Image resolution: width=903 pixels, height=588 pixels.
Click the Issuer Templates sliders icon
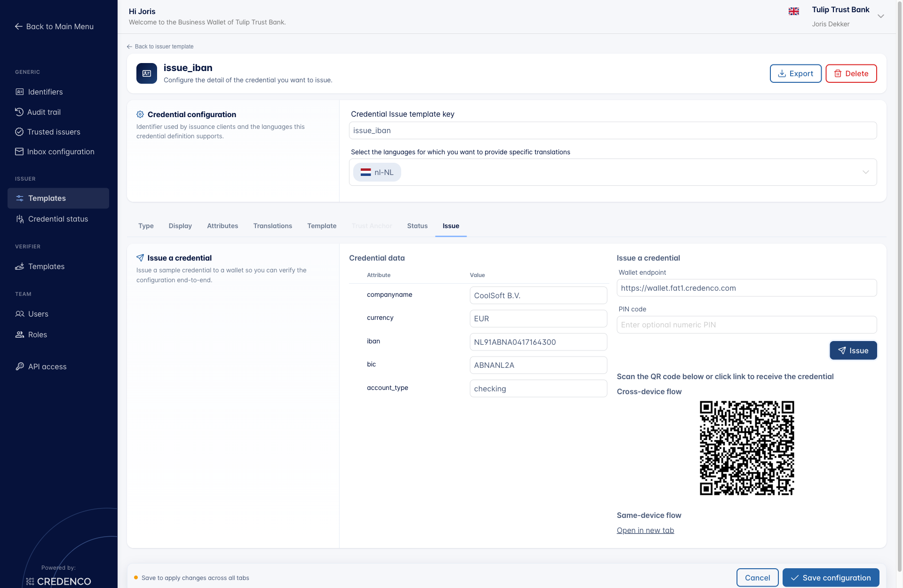pyautogui.click(x=20, y=198)
